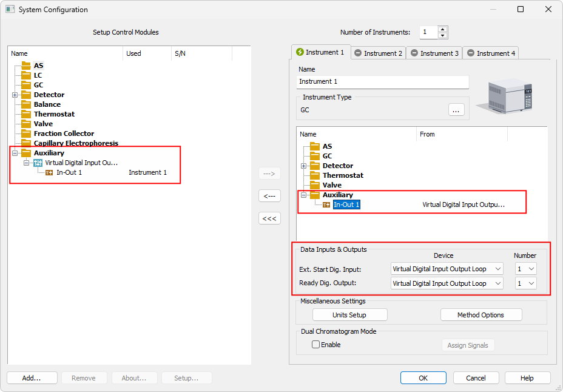Enable Dual Chromatogram Mode checkbox
Screen dimensions: 563x392
[x=315, y=345]
